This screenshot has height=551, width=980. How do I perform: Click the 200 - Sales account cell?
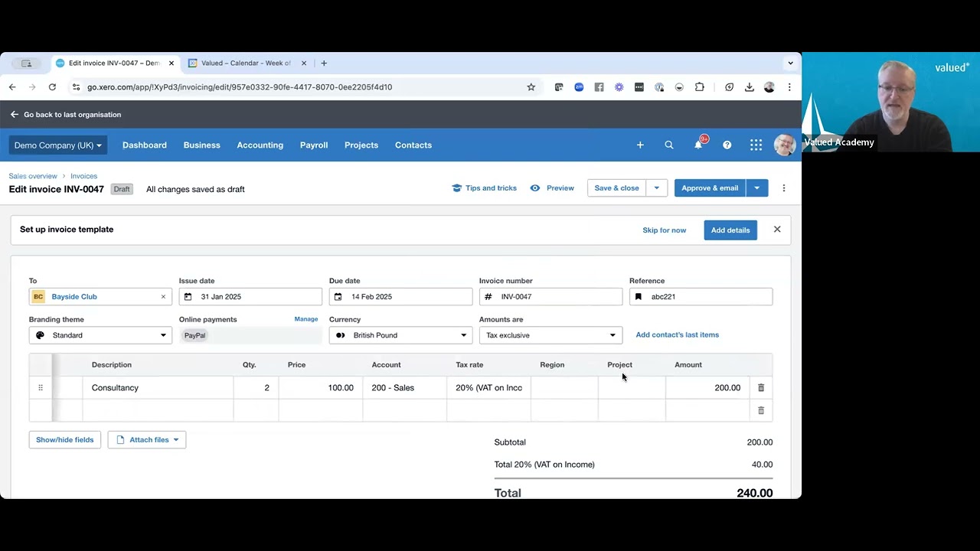click(404, 388)
